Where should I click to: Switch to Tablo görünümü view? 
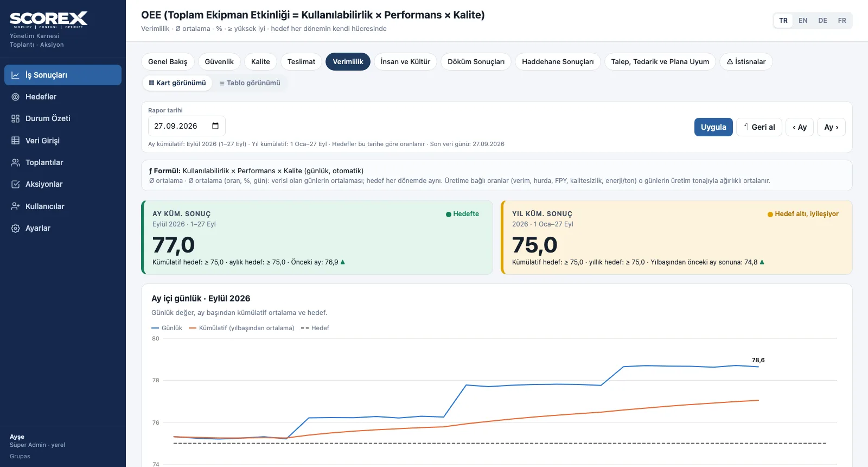(x=250, y=83)
